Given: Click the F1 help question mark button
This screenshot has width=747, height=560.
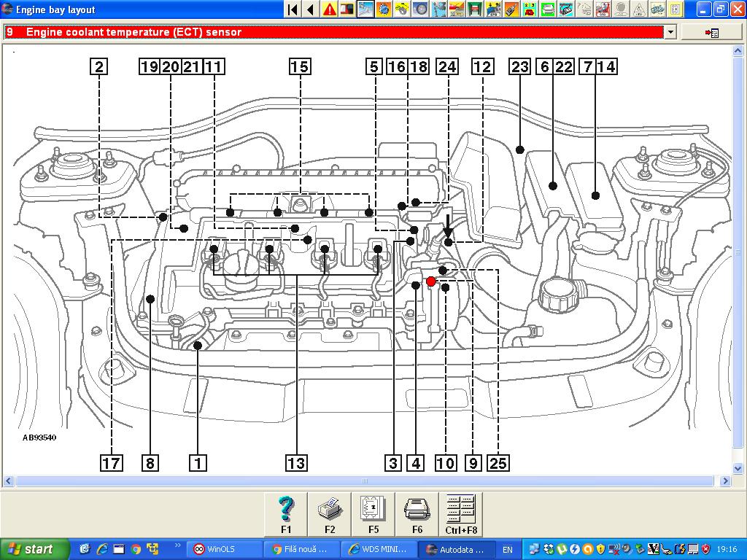Looking at the screenshot, I should (x=286, y=514).
